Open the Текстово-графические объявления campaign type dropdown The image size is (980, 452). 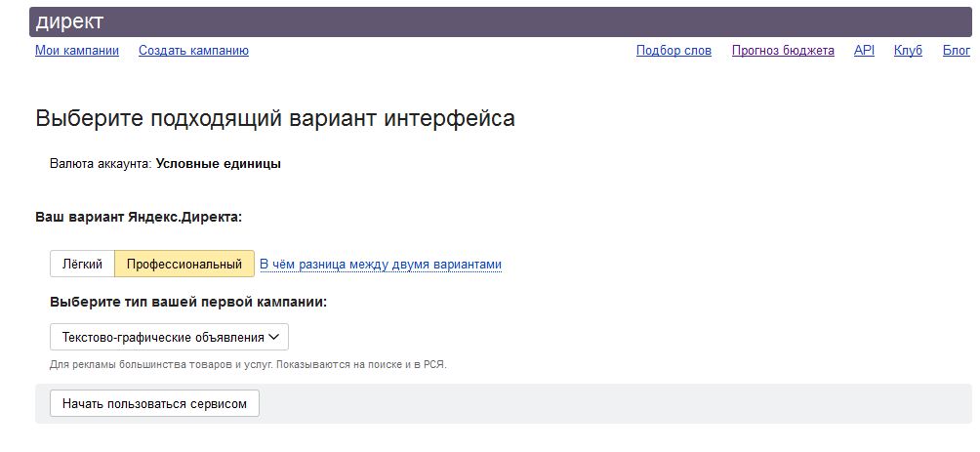point(163,338)
